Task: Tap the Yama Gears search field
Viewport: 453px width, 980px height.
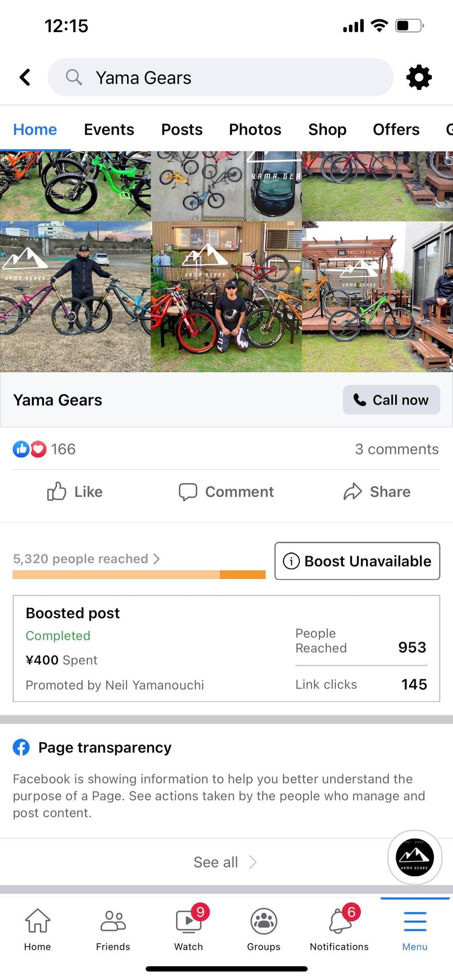Action: [x=221, y=78]
